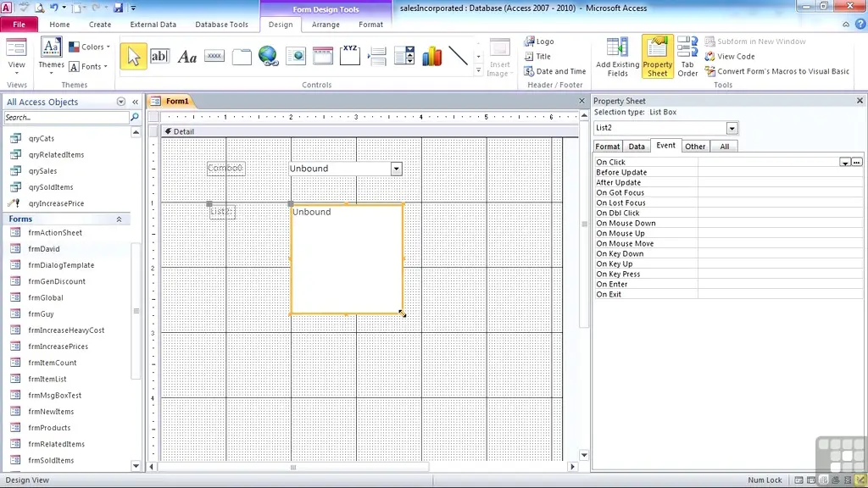Open the View dropdown arrow
This screenshot has height=488, width=868.
17,73
